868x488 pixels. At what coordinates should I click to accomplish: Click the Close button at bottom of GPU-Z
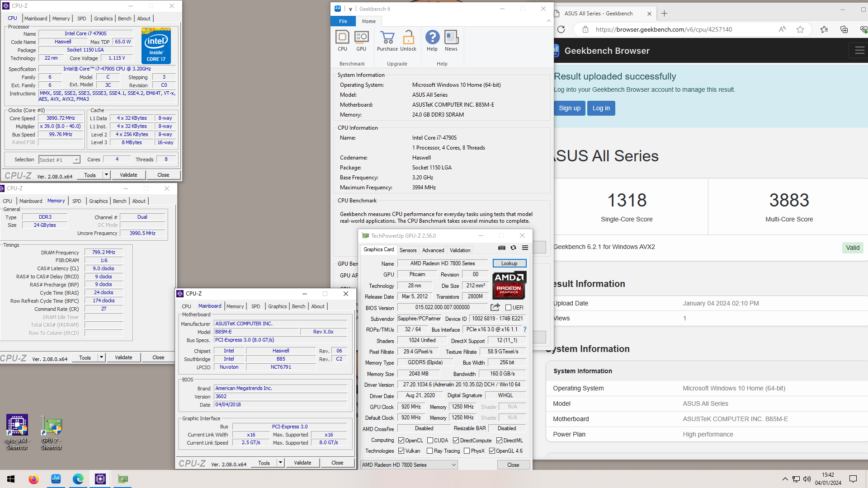click(513, 465)
